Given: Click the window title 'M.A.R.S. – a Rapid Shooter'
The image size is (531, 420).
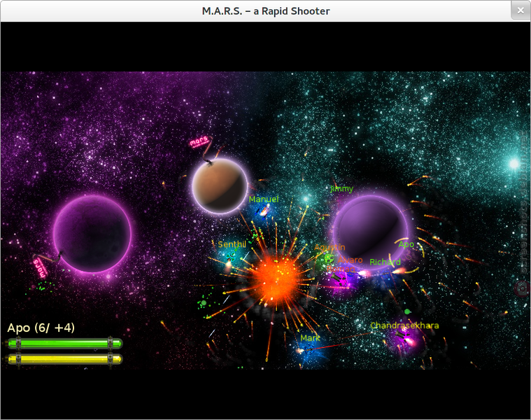Looking at the screenshot, I should click(x=266, y=11).
